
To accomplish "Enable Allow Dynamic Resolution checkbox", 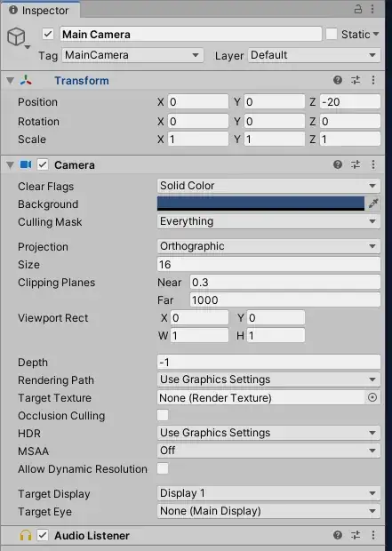I will click(x=163, y=468).
